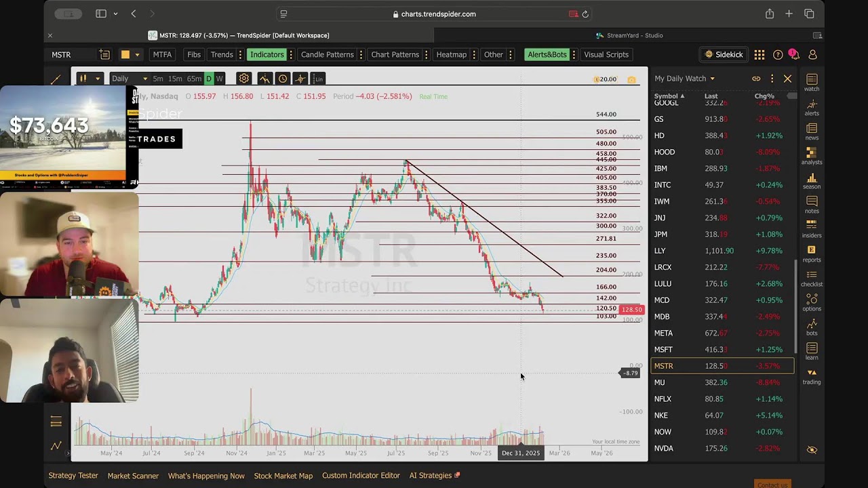This screenshot has width=868, height=488.
Task: Open the notifications bell
Action: pyautogui.click(x=794, y=54)
